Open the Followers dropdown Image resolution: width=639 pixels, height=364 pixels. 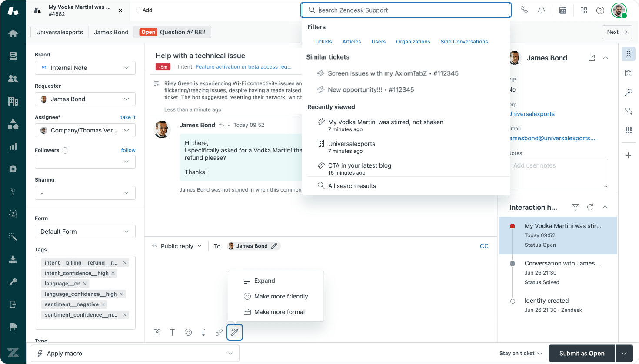coord(85,162)
